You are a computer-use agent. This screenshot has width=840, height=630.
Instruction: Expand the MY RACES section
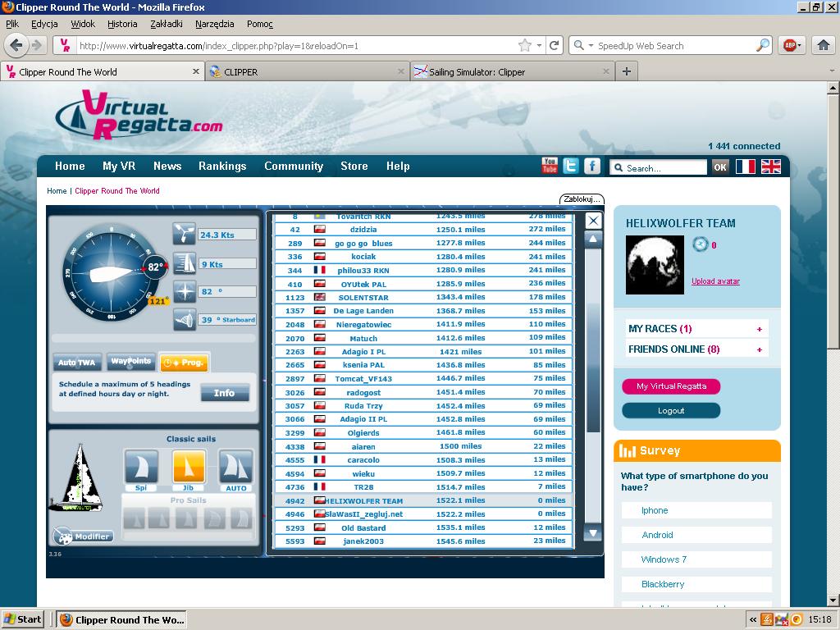tap(759, 329)
